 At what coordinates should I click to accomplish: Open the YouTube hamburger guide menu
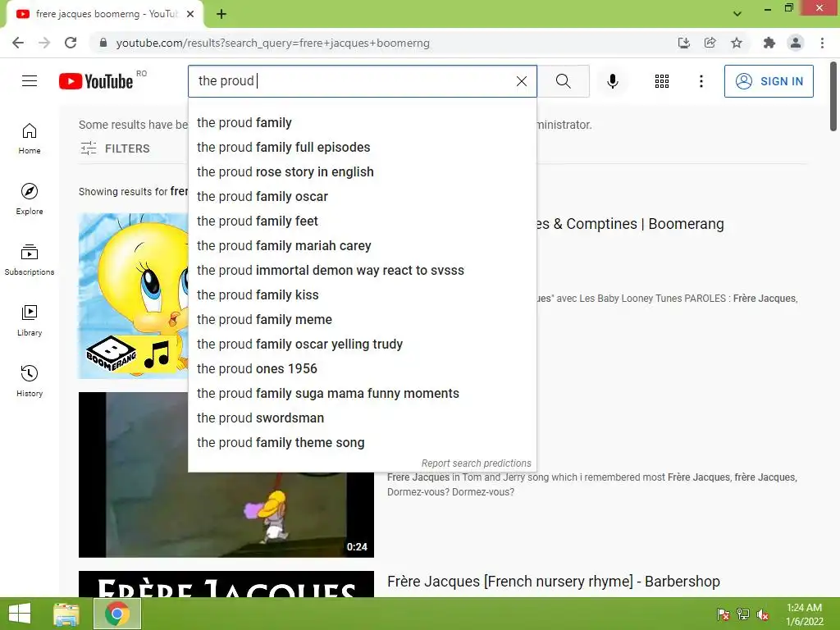pyautogui.click(x=30, y=81)
